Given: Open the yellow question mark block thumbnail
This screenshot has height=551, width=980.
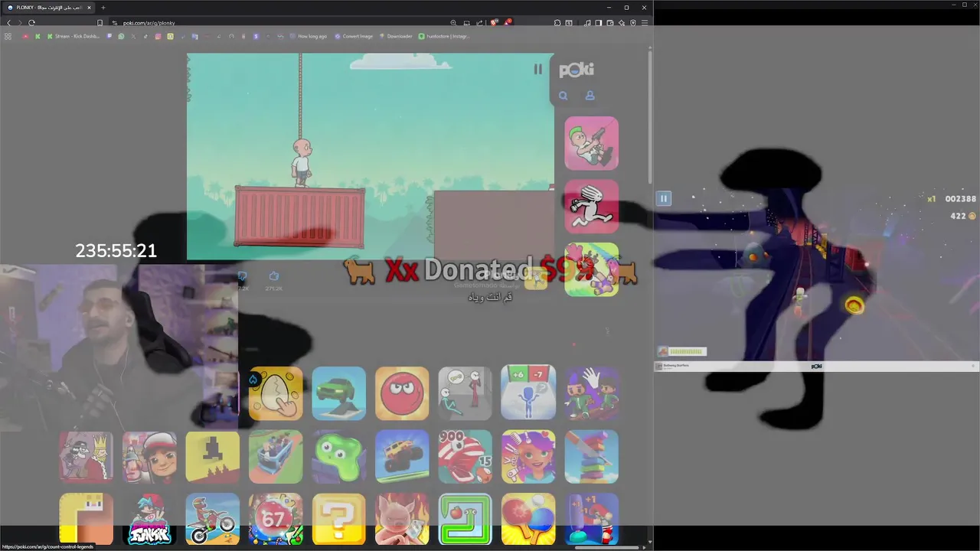Looking at the screenshot, I should [x=338, y=519].
